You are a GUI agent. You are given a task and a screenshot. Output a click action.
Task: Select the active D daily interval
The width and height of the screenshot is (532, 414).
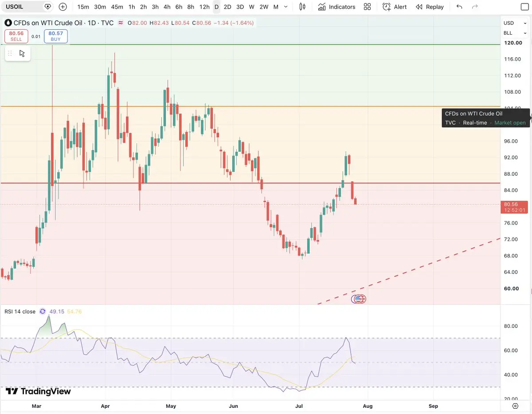[216, 7]
